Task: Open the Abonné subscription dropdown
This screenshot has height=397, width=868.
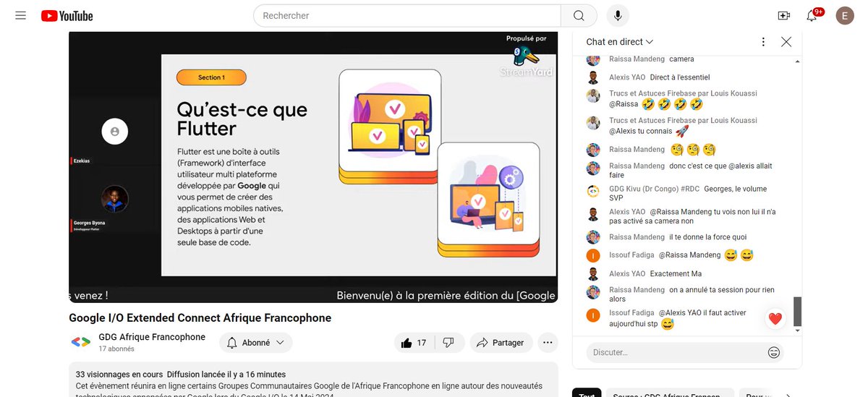Action: click(x=256, y=343)
